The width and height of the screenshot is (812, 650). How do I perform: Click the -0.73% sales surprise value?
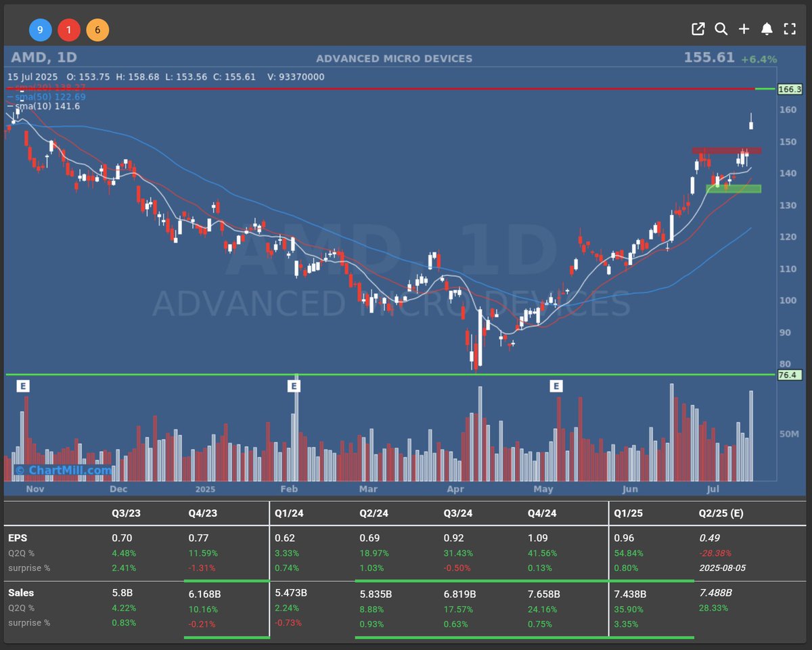288,622
